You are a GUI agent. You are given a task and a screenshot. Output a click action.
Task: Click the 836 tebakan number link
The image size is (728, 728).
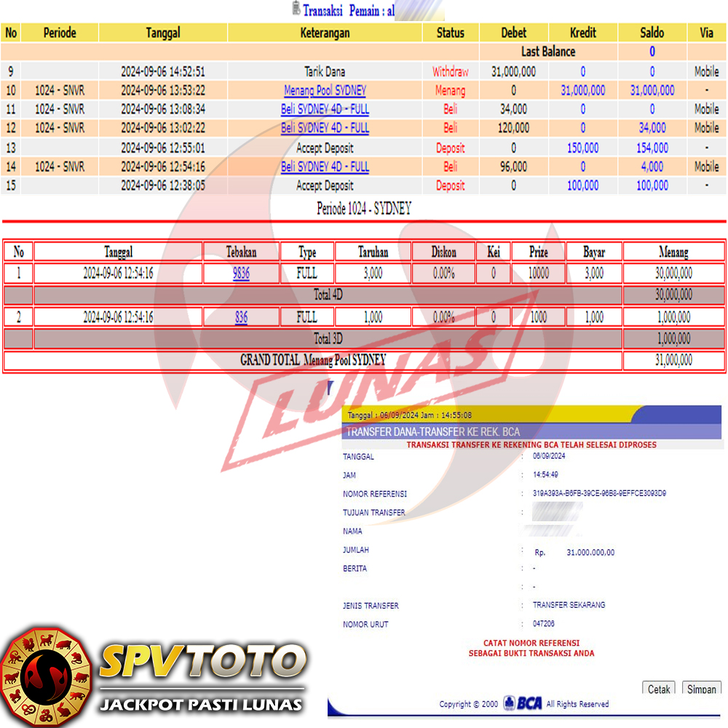pos(241,317)
